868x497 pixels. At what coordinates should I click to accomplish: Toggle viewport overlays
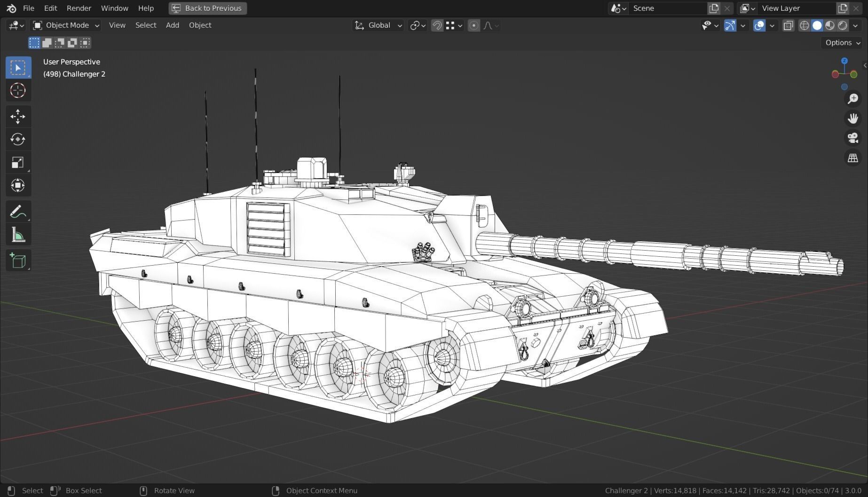coord(759,25)
